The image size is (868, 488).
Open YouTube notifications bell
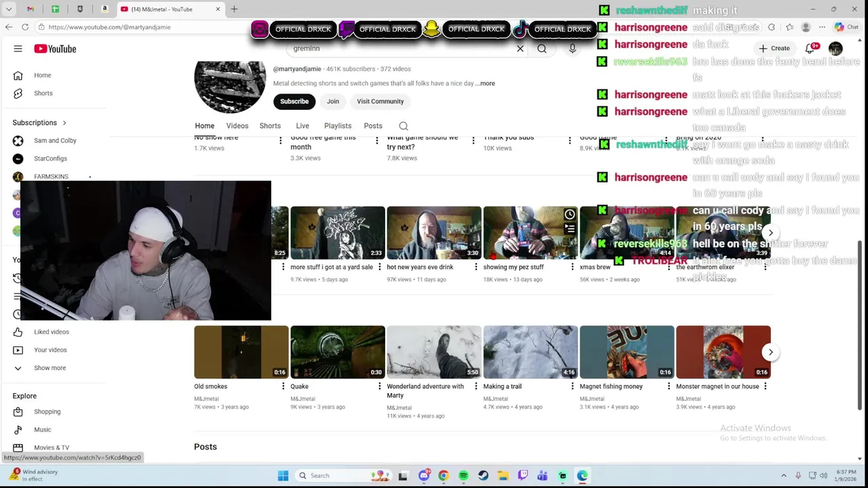810,49
